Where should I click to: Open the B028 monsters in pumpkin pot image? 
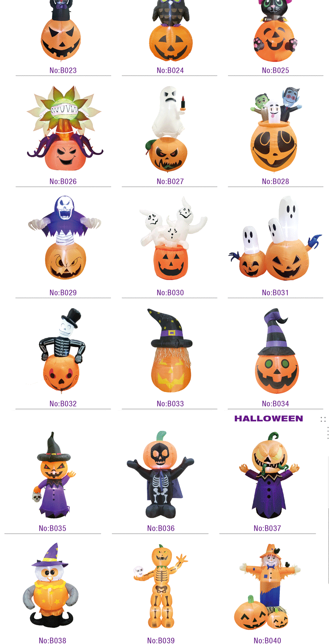(275, 130)
